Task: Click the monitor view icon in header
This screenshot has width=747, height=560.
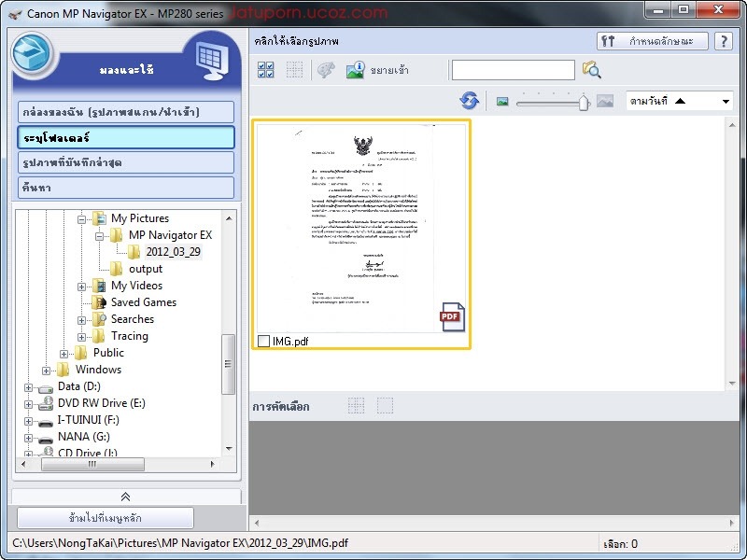Action: coord(212,61)
